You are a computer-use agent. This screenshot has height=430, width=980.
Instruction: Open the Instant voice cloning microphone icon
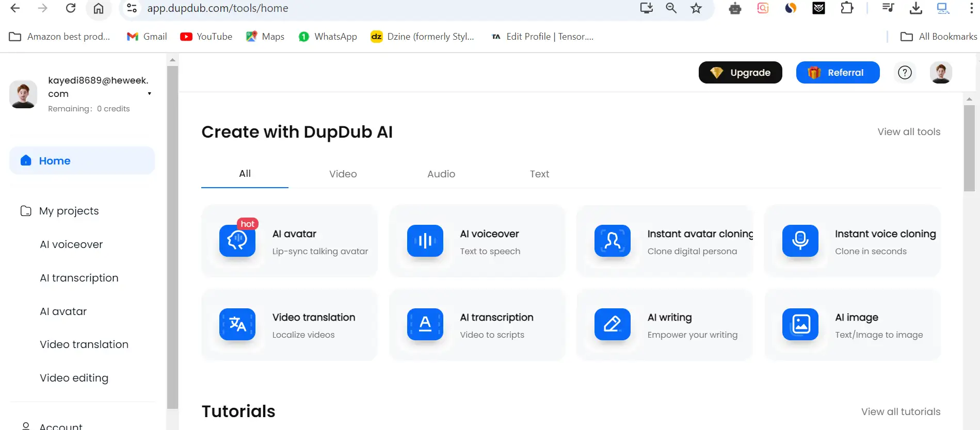pyautogui.click(x=800, y=241)
